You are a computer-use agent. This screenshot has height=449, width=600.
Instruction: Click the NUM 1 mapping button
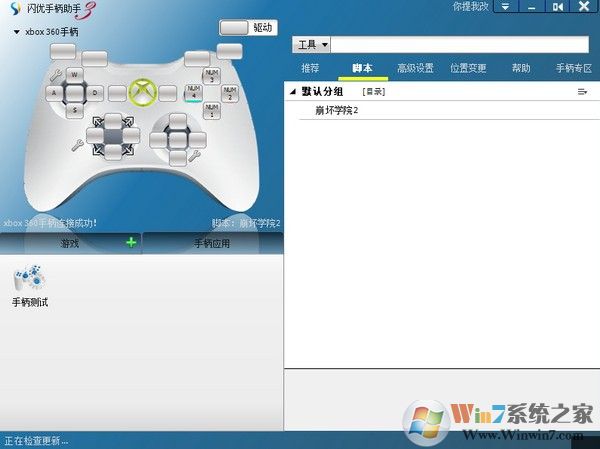pyautogui.click(x=212, y=110)
